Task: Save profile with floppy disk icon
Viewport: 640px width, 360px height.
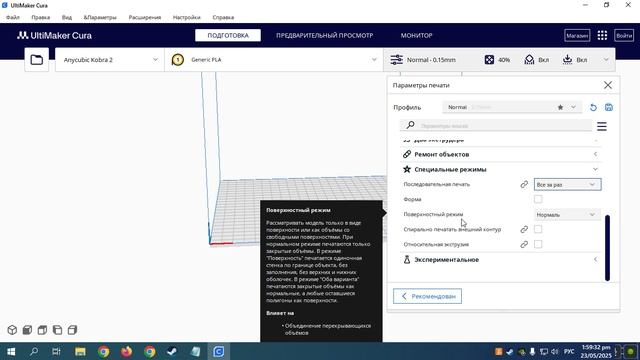Action: point(609,107)
